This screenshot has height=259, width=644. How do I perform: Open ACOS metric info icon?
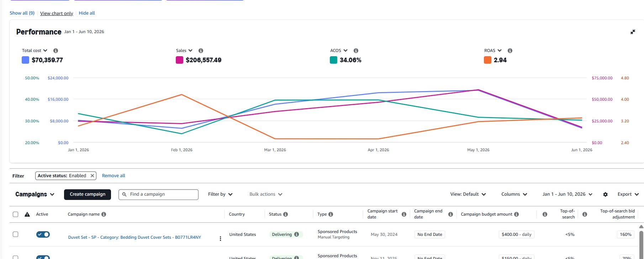tap(356, 51)
